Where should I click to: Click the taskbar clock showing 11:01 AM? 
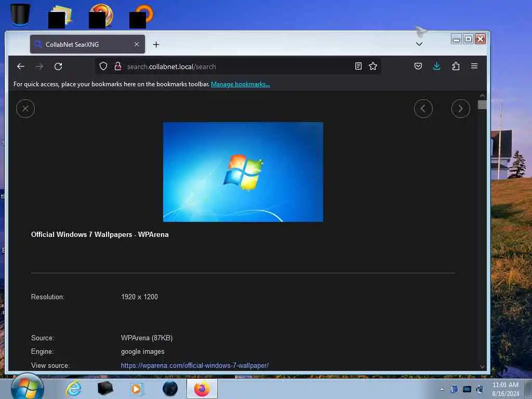point(506,389)
